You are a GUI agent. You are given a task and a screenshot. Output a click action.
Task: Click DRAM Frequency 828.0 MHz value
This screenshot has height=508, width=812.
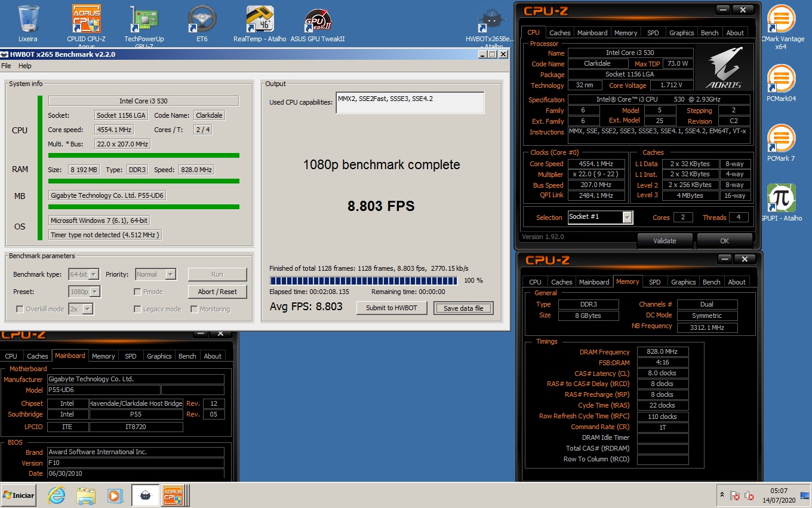663,352
